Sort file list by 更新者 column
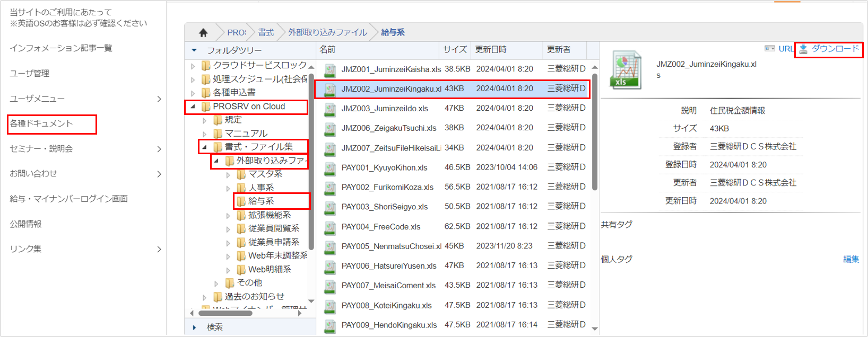This screenshot has height=337, width=868. (565, 50)
